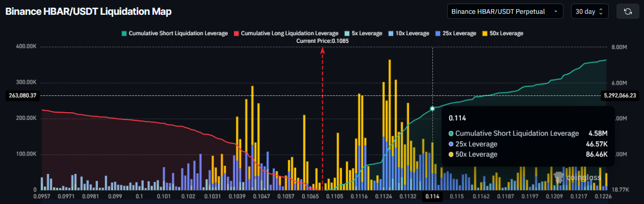Screen dimensions: 644x204
Task: Click the 400.00K left axis label
Action: [x=25, y=47]
